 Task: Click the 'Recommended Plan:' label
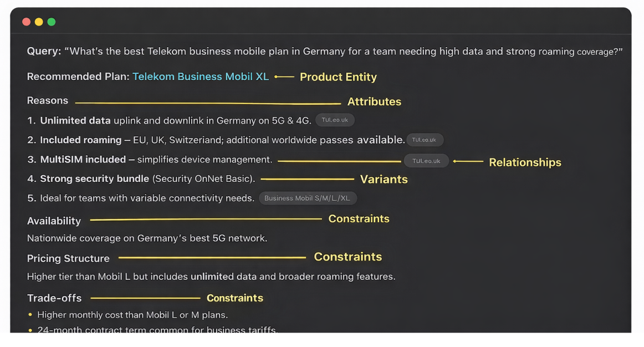point(78,76)
